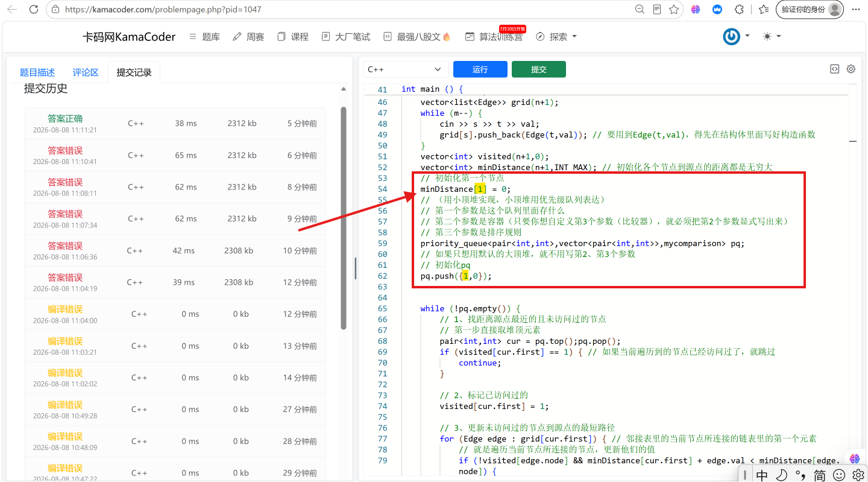The height and width of the screenshot is (482, 868).
Task: Bookmark this page with the star icon
Action: tap(674, 10)
